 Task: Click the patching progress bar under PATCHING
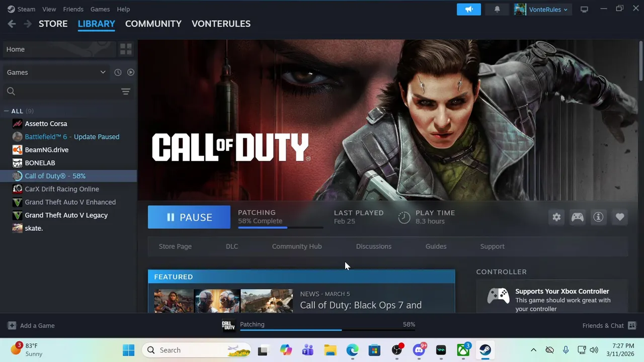pos(281,228)
